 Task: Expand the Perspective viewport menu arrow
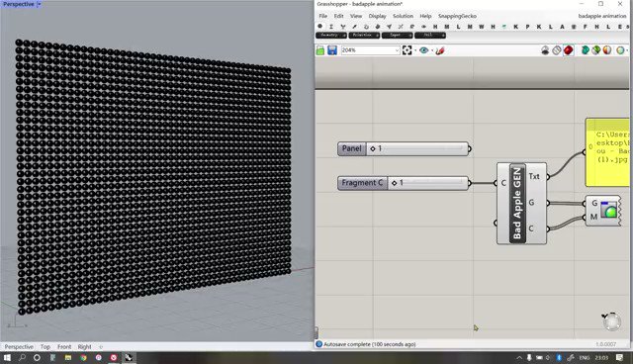point(39,4)
